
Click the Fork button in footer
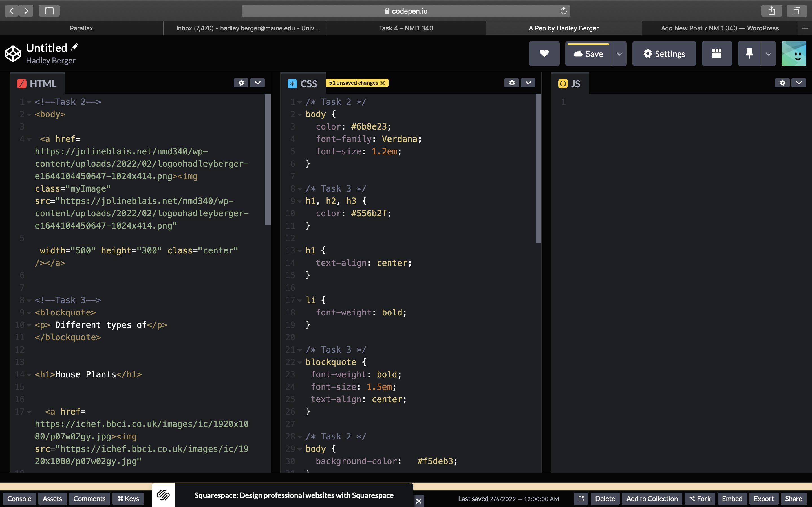tap(700, 499)
